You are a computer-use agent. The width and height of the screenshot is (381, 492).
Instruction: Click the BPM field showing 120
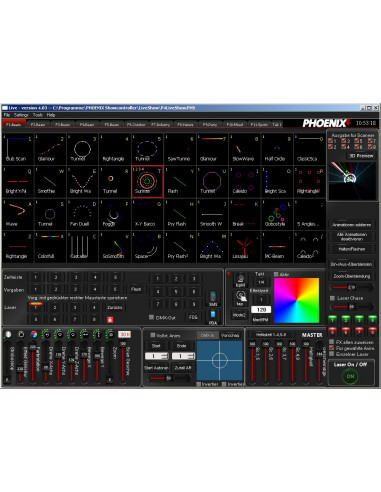point(261,310)
